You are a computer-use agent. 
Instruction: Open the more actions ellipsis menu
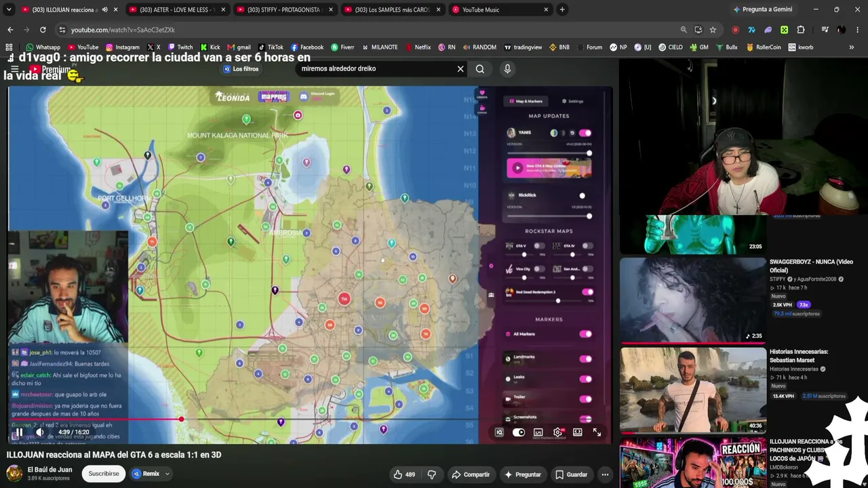point(605,474)
